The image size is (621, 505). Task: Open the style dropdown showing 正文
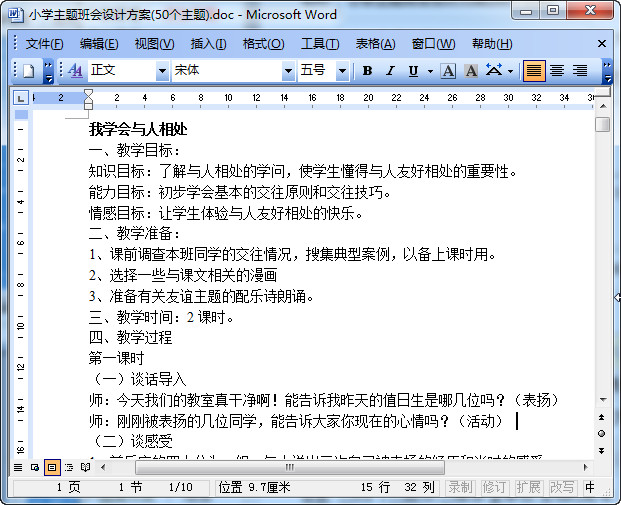pos(162,71)
